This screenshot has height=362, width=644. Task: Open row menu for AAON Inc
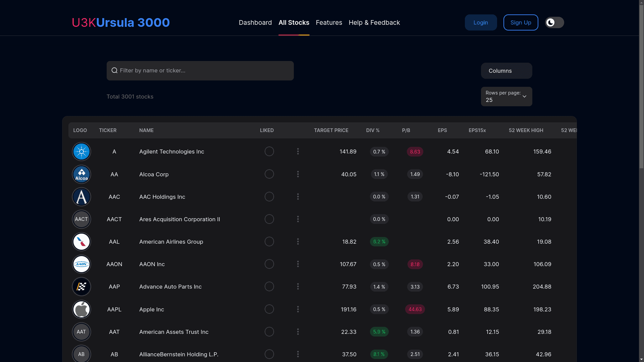(x=298, y=264)
